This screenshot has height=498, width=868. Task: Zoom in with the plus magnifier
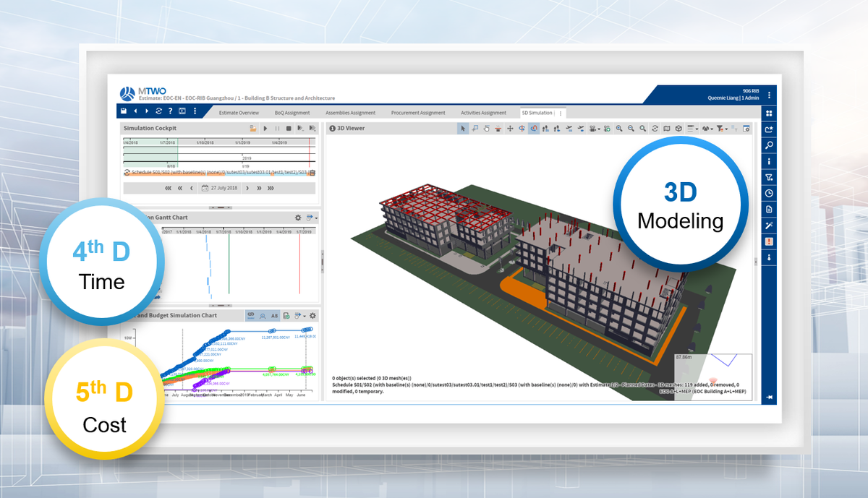(x=618, y=129)
